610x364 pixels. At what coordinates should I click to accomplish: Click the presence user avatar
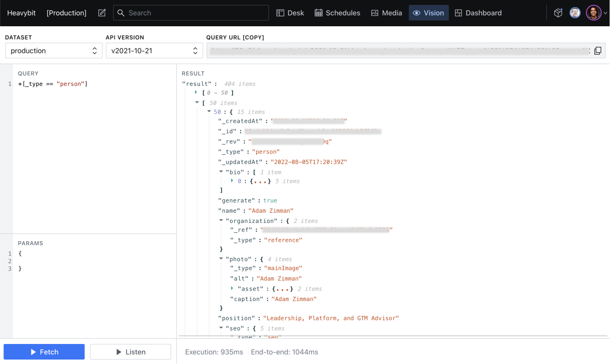[575, 13]
